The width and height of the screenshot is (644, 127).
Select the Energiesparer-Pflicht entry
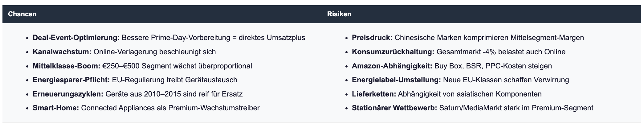pyautogui.click(x=71, y=80)
